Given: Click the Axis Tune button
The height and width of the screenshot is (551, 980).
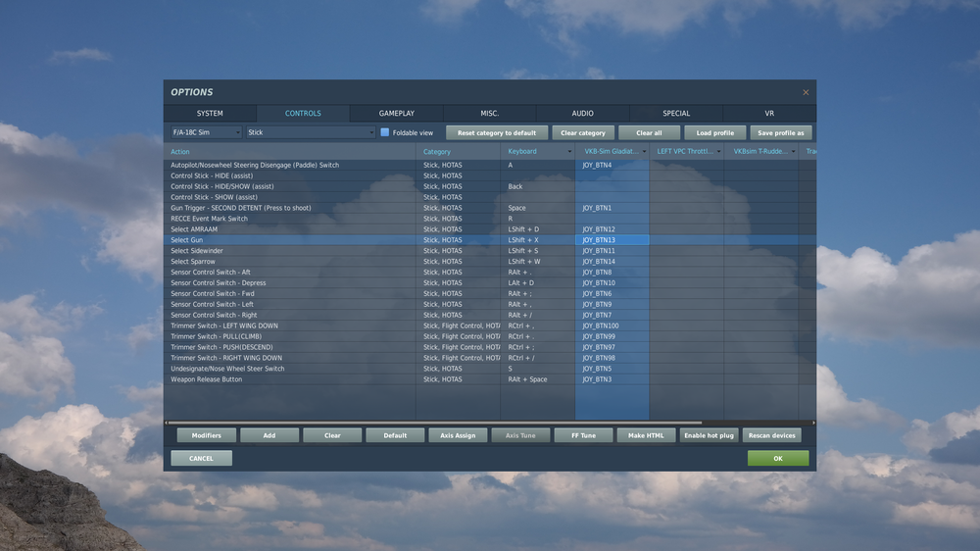Looking at the screenshot, I should point(520,435).
